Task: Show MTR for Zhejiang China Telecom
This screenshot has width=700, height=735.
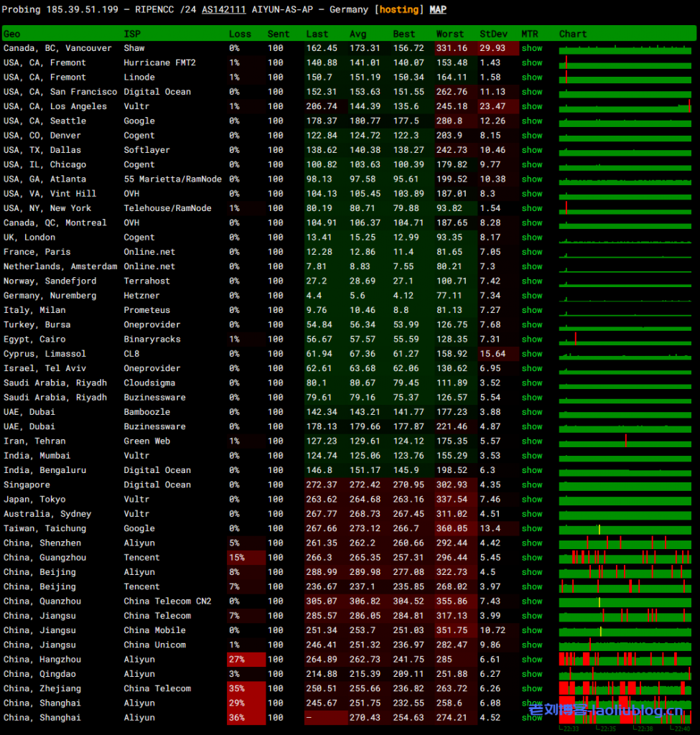Action: pos(532,688)
